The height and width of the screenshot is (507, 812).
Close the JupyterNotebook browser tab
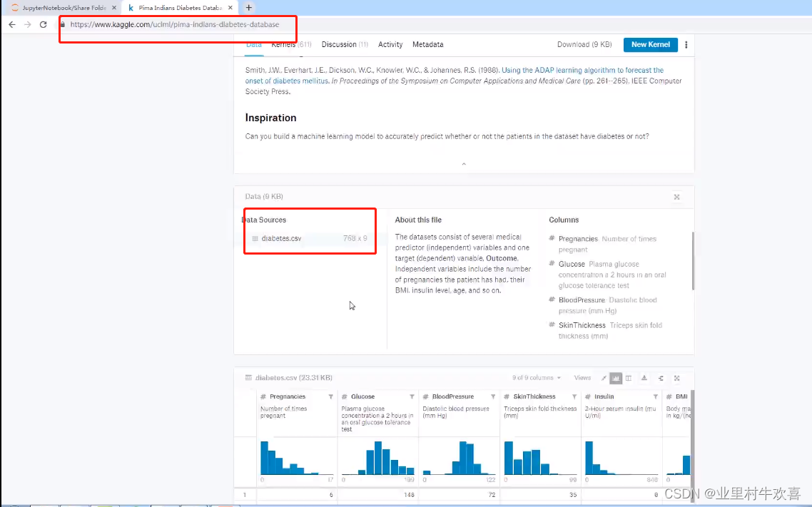click(114, 8)
